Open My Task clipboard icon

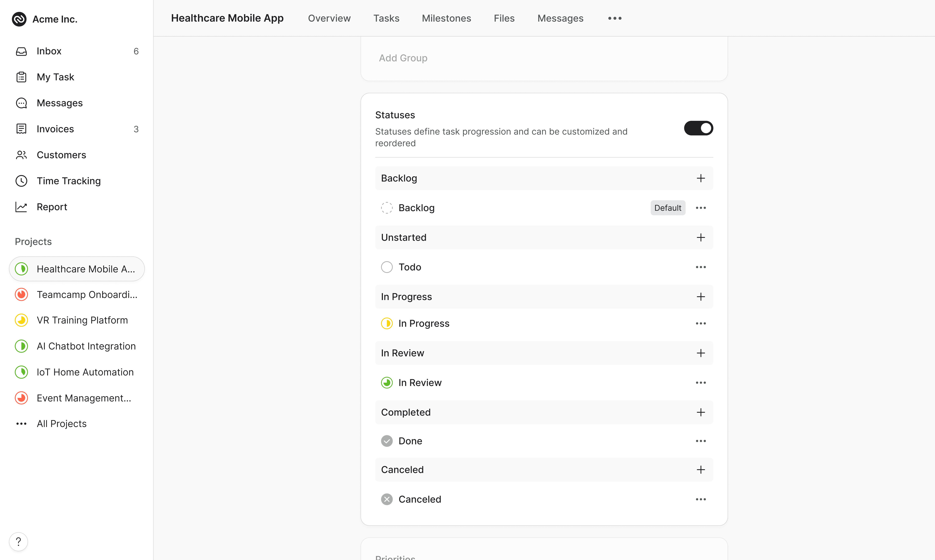coord(21,77)
